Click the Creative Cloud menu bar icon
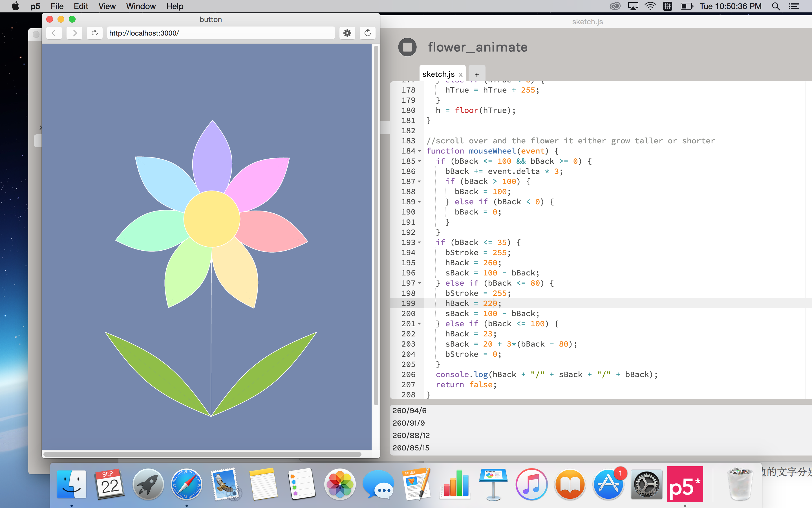Viewport: 812px width, 508px height. coord(615,6)
